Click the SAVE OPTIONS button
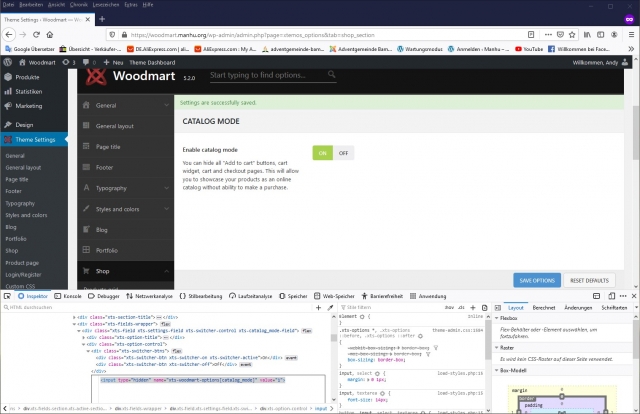The image size is (640, 414). pos(537,280)
